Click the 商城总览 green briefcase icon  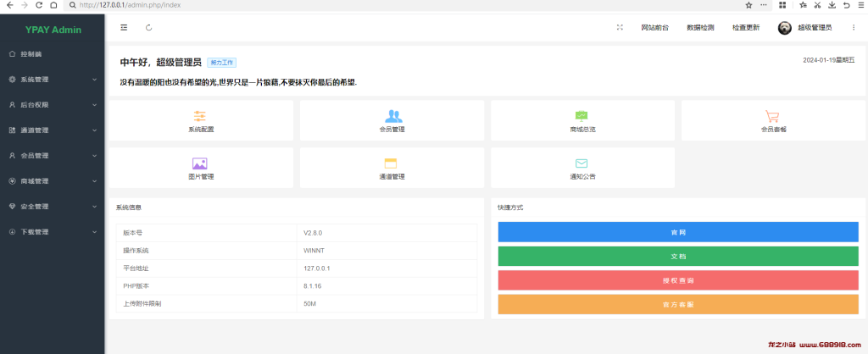click(581, 116)
